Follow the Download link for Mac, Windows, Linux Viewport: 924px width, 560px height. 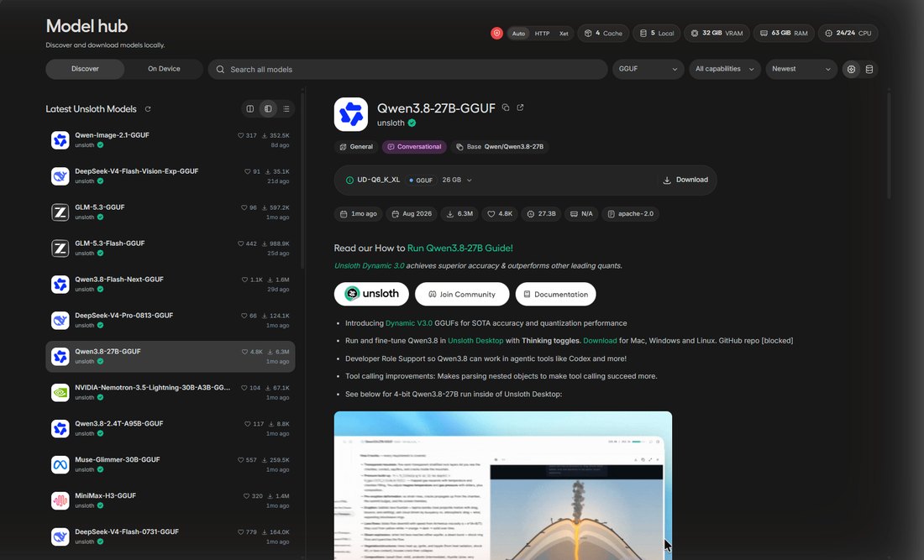[x=600, y=341]
